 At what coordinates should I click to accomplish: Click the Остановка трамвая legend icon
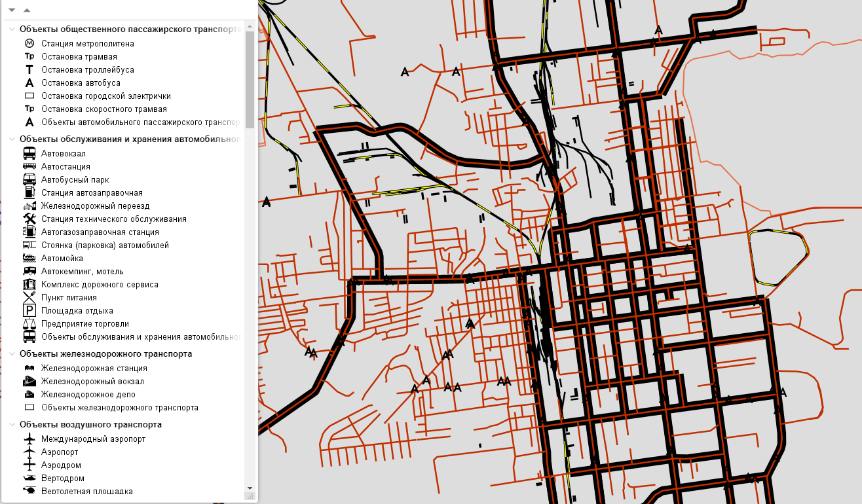tap(29, 56)
